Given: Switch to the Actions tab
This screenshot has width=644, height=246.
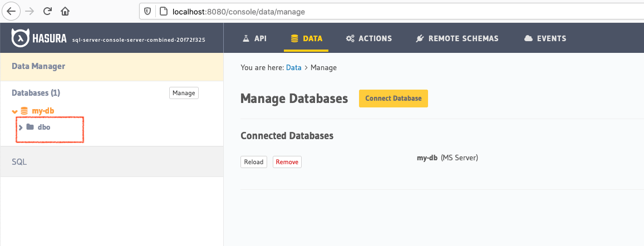Looking at the screenshot, I should click(x=368, y=38).
